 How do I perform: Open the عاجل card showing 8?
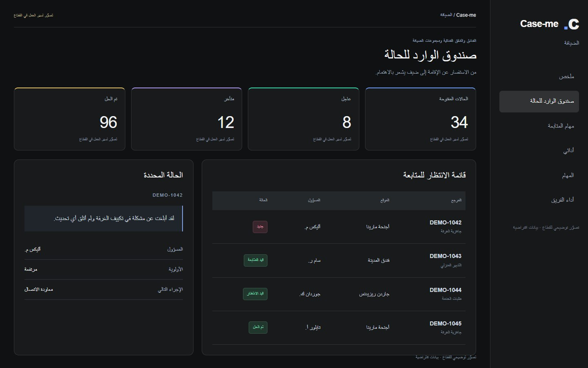(303, 119)
